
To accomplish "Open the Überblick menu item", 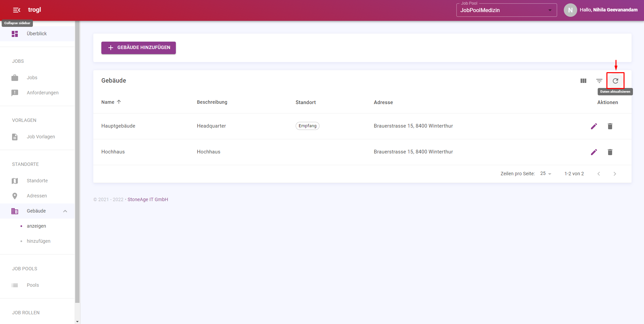I will (37, 34).
